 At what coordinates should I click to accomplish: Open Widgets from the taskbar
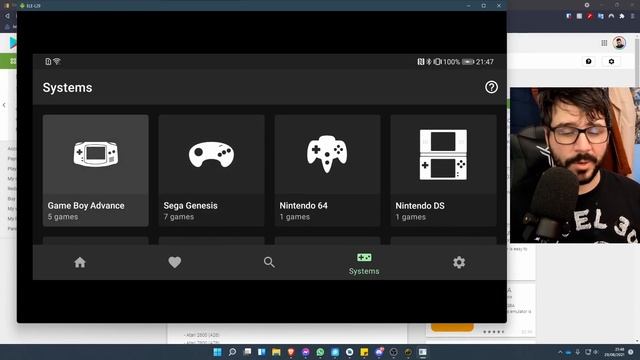coord(262,352)
